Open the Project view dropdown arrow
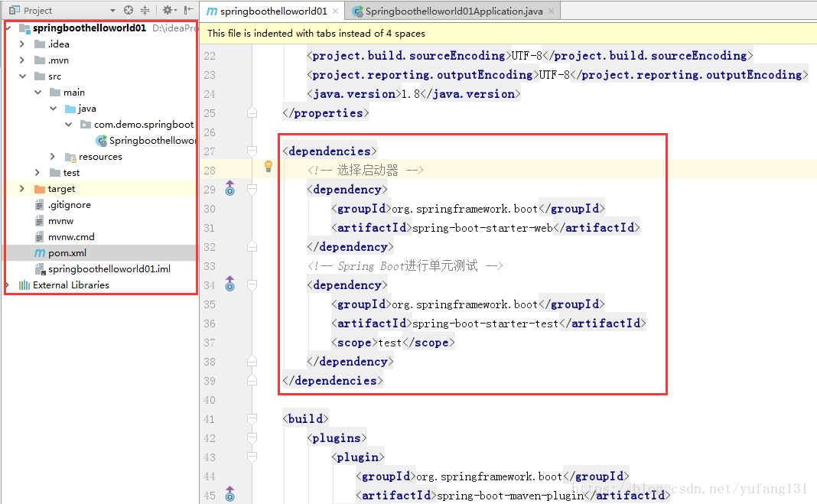The height and width of the screenshot is (504, 817). tap(112, 11)
